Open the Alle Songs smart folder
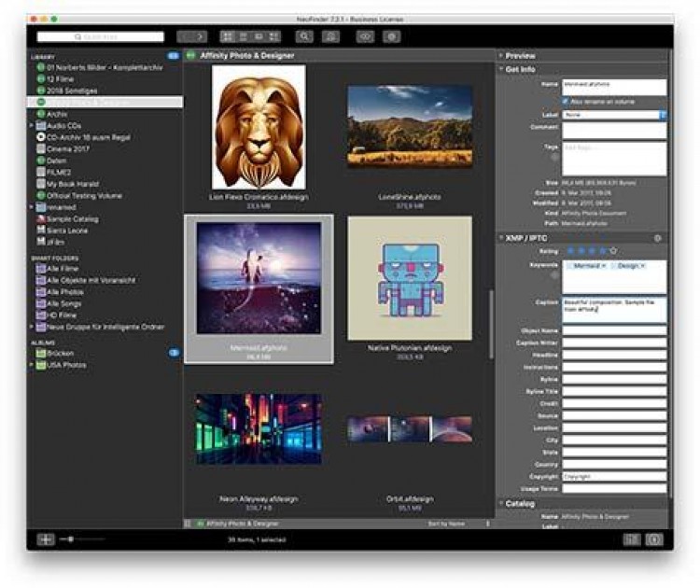 coord(63,303)
